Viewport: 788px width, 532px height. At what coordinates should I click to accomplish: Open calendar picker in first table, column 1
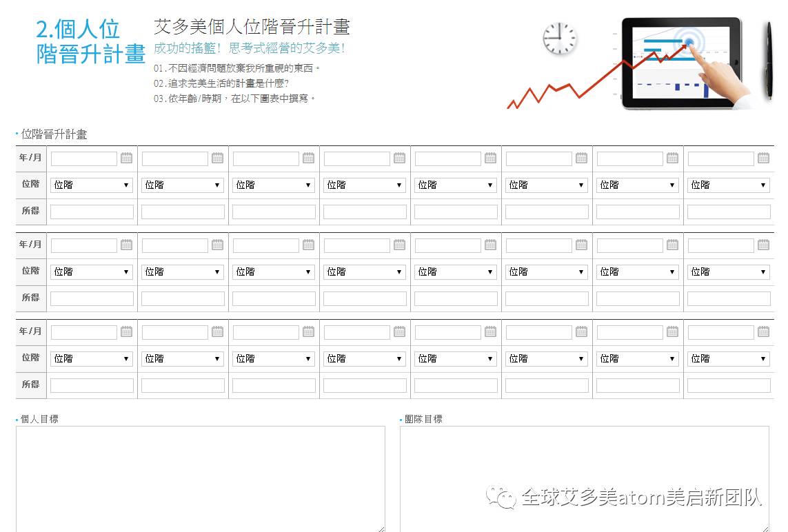(127, 158)
